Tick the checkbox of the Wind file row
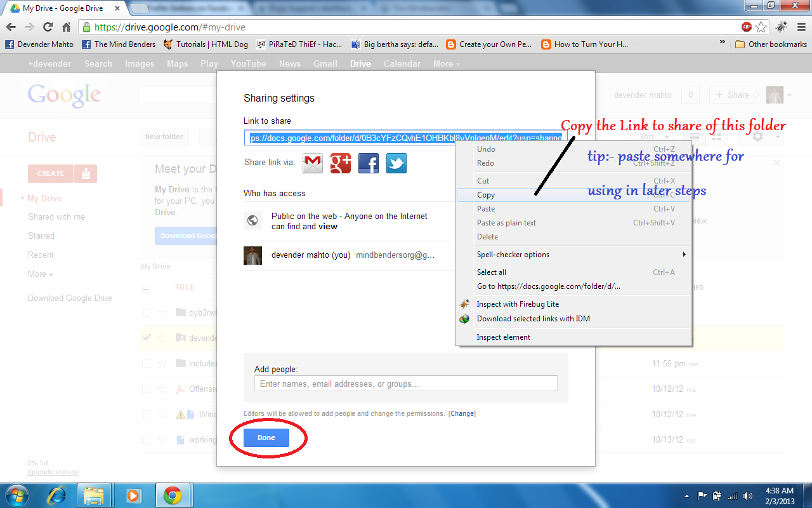The image size is (812, 508). [147, 414]
